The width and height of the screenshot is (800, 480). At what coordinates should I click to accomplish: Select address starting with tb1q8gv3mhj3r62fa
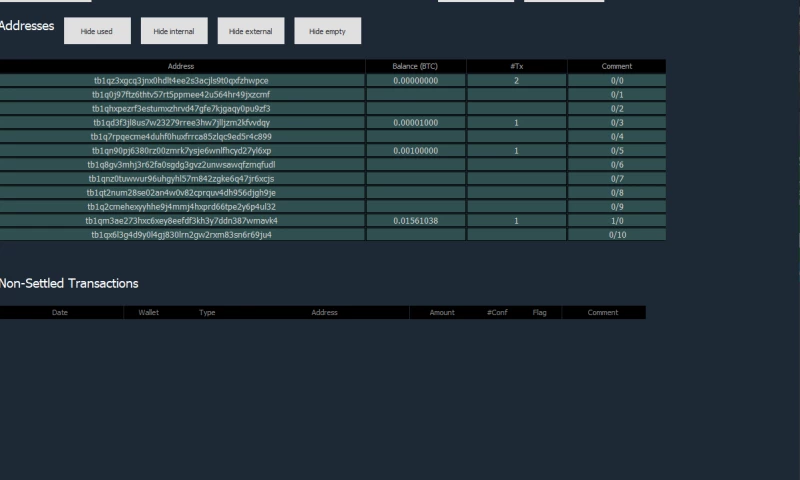coord(181,165)
